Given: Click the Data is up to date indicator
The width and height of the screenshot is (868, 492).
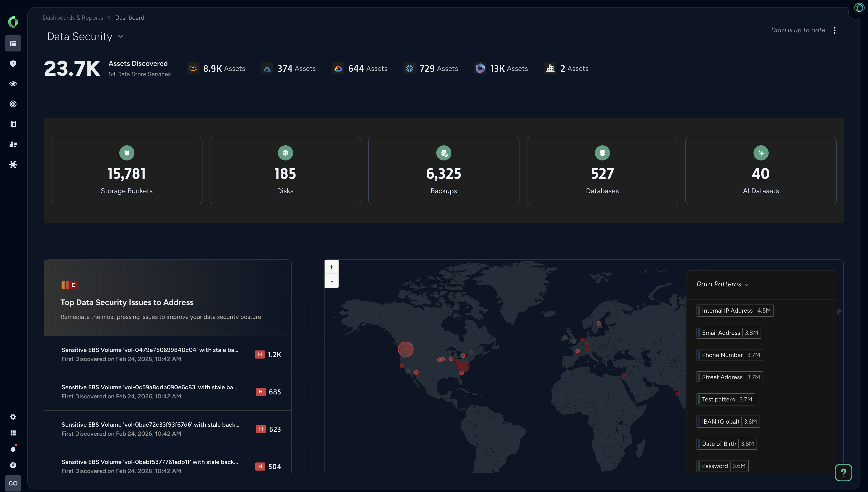Looking at the screenshot, I should tap(798, 30).
